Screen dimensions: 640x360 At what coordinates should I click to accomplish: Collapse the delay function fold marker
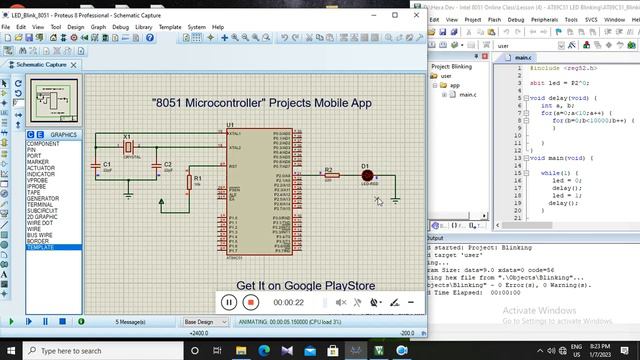[x=526, y=98]
